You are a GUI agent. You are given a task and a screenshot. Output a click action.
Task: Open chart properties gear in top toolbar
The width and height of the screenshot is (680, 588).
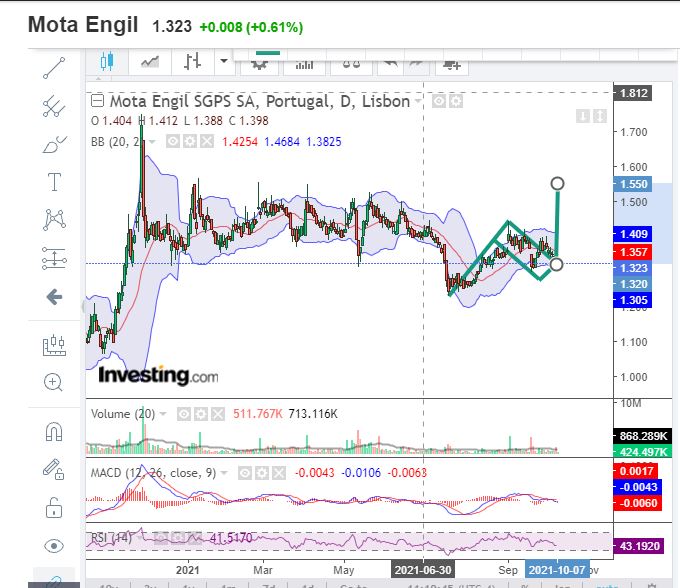tap(259, 65)
